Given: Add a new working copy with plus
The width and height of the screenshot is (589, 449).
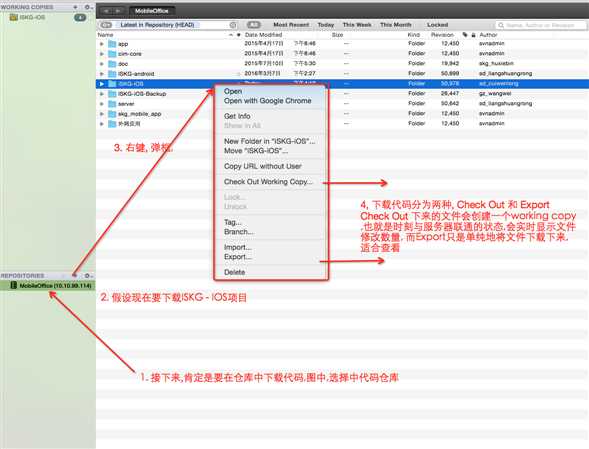Looking at the screenshot, I should pos(76,7).
